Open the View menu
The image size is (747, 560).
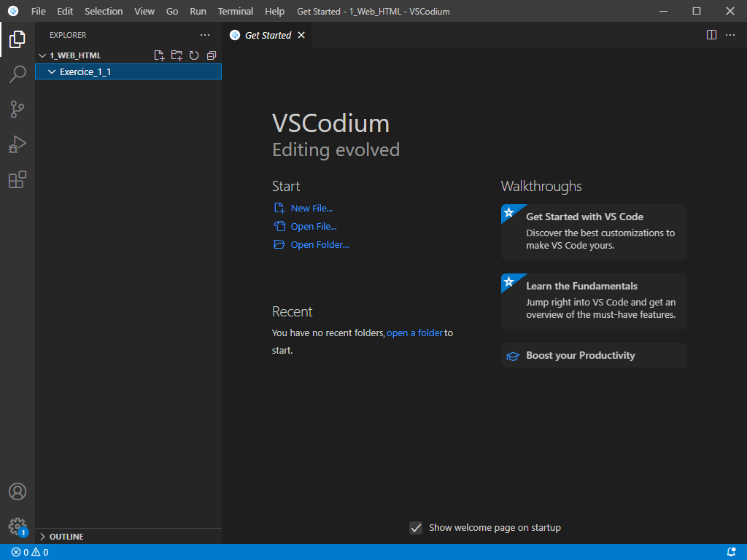[x=144, y=11]
